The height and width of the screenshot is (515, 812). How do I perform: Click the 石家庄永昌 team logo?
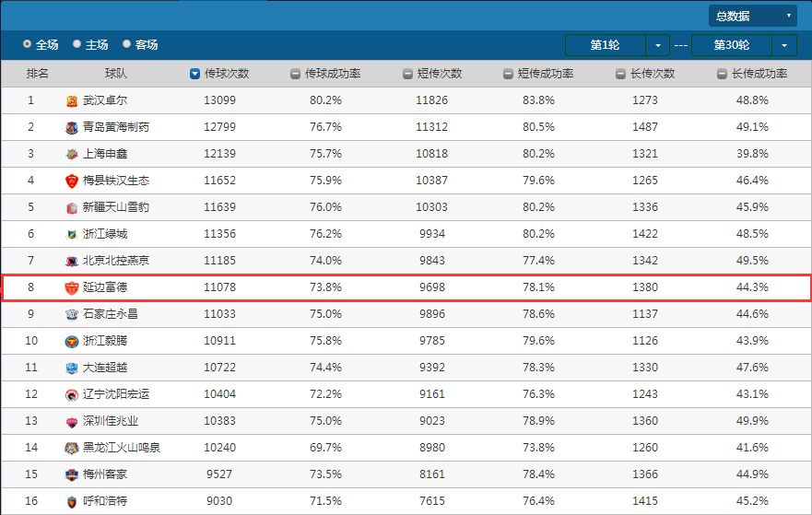[x=72, y=315]
